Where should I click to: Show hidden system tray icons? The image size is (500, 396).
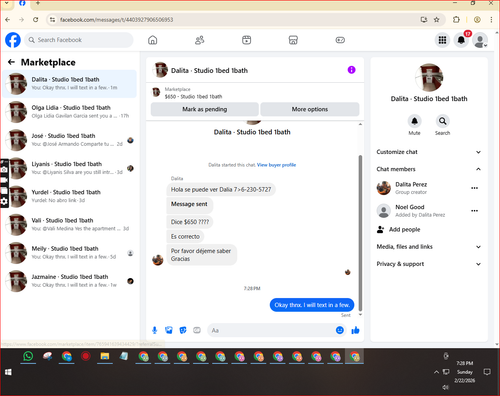(436, 372)
